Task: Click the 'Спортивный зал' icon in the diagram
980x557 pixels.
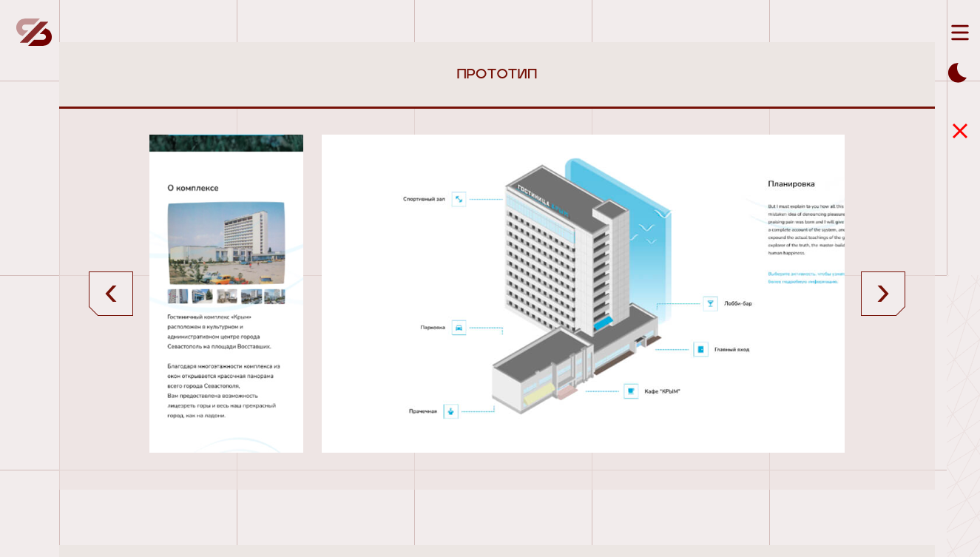Action: pos(459,199)
